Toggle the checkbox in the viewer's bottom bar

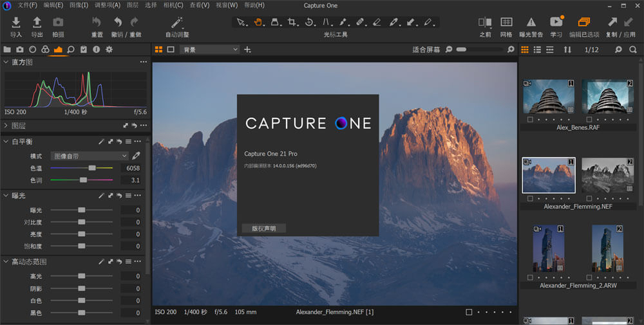coord(469,312)
